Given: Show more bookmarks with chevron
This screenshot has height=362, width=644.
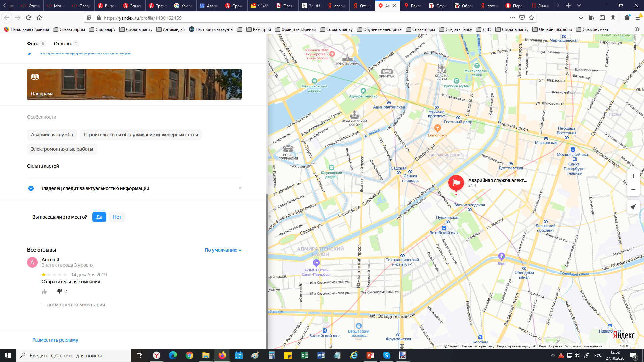Looking at the screenshot, I should click(x=637, y=29).
